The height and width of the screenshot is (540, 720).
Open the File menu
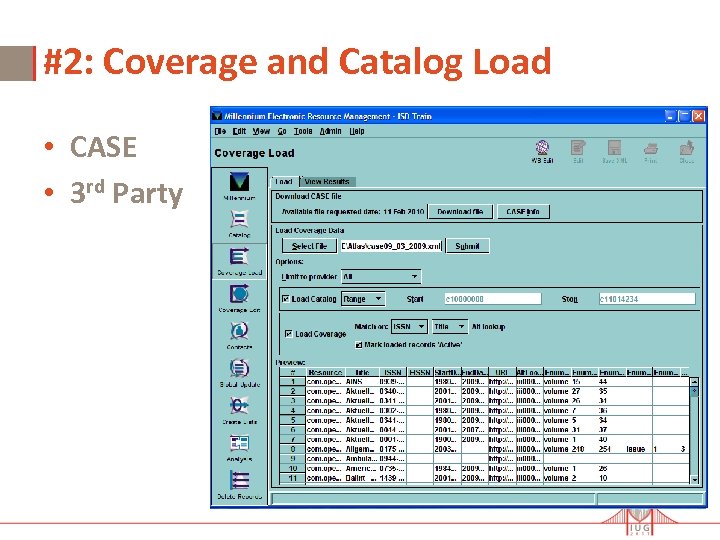click(220, 131)
